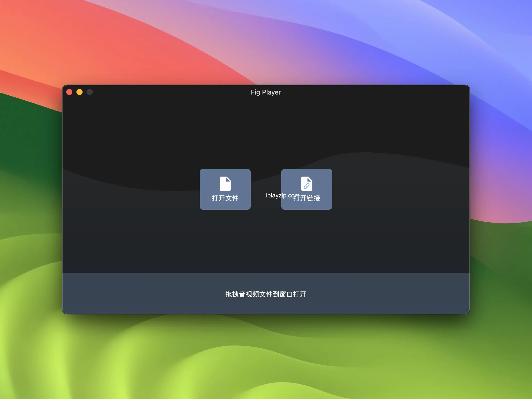This screenshot has height=399, width=532.
Task: Click the blue chain symbol in link icon
Action: point(307,186)
